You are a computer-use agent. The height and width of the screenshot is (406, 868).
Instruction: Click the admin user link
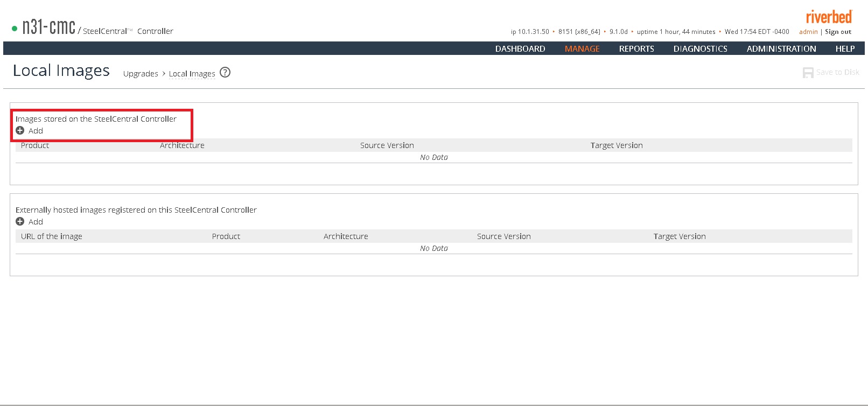point(808,32)
